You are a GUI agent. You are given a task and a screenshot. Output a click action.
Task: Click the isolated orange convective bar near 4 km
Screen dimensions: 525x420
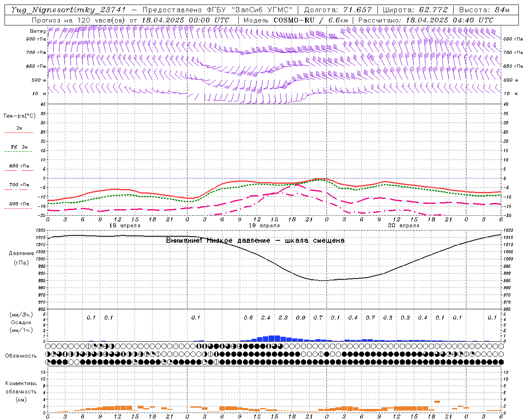pyautogui.click(x=437, y=402)
